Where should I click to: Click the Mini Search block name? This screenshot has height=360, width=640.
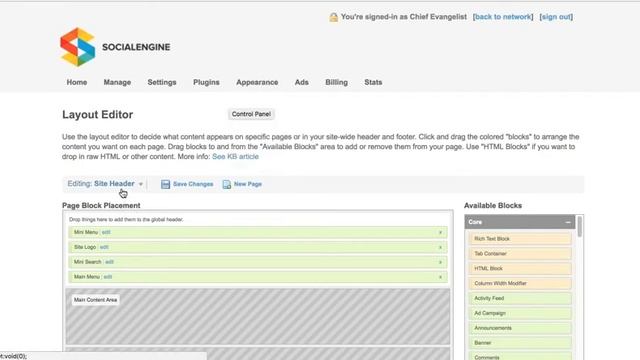point(87,262)
